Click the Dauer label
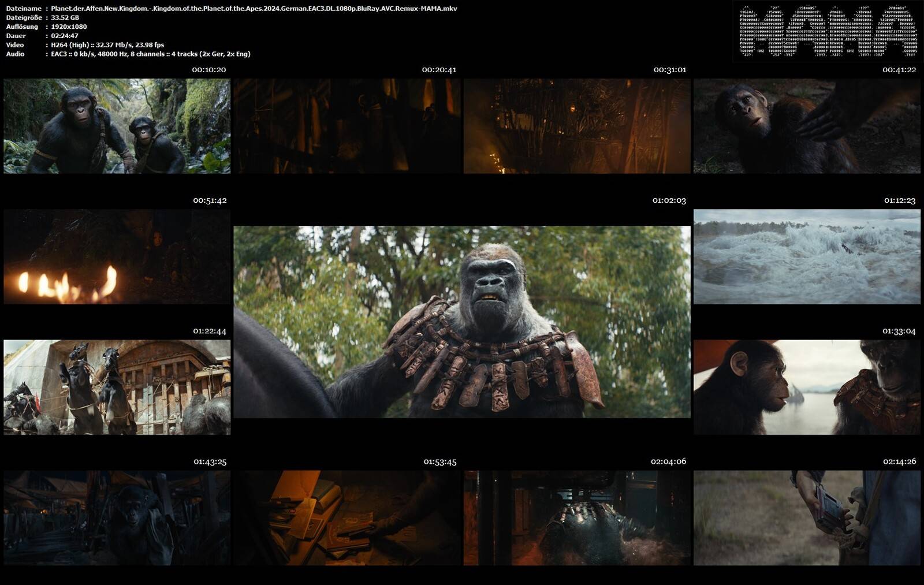This screenshot has width=924, height=585. point(16,36)
